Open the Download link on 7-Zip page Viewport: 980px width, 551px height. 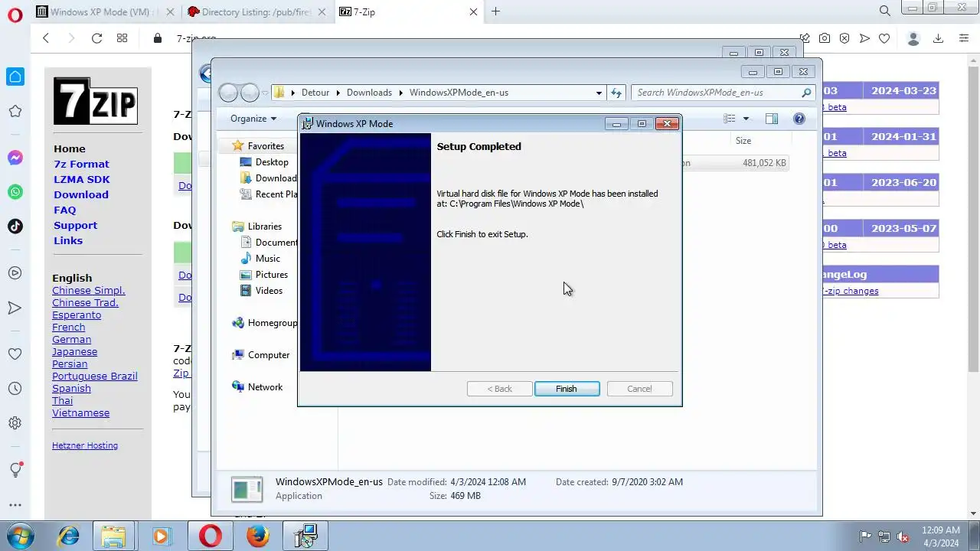click(81, 194)
